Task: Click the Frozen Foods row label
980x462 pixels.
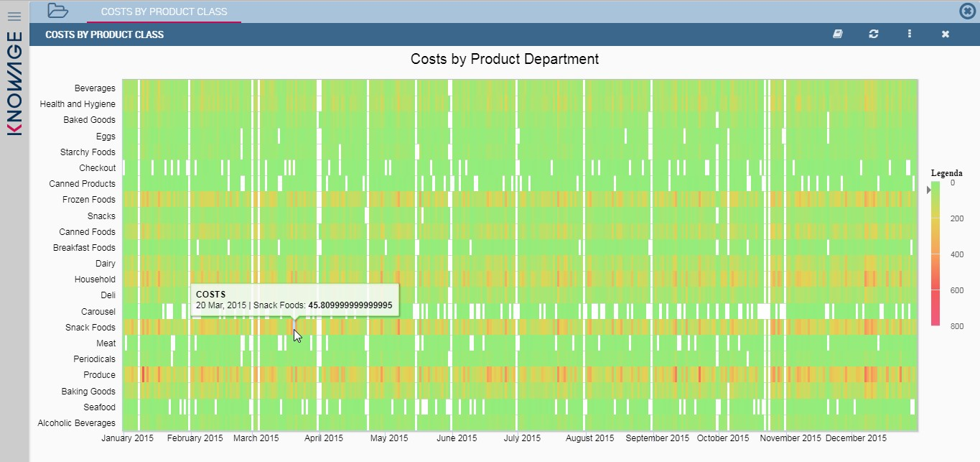Action: point(89,200)
